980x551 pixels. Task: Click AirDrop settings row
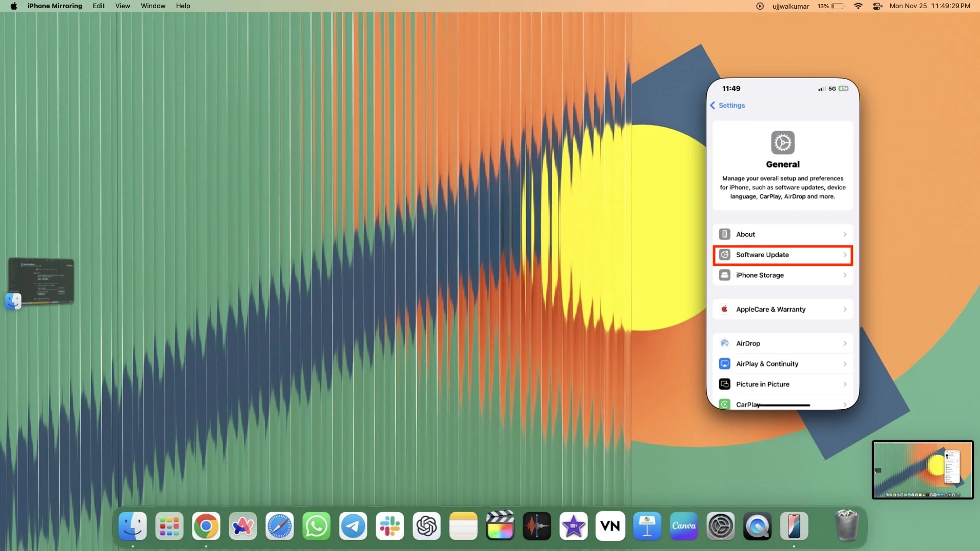point(783,343)
